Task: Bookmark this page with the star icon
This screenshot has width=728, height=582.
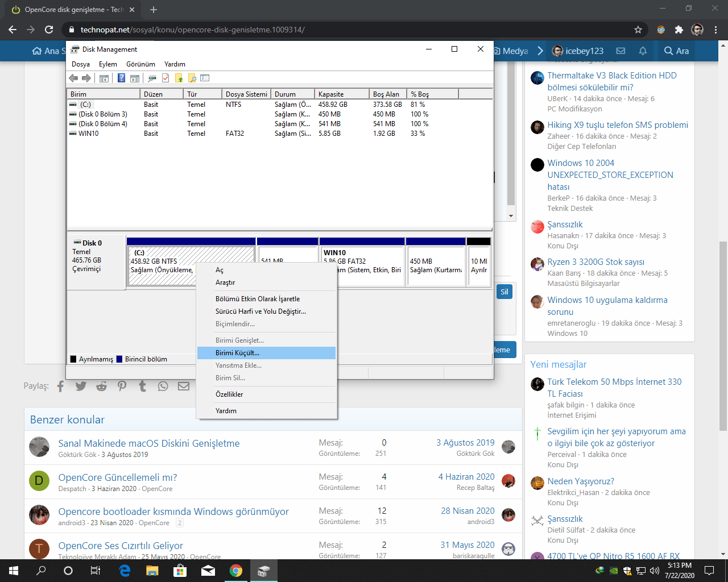Action: pos(638,30)
